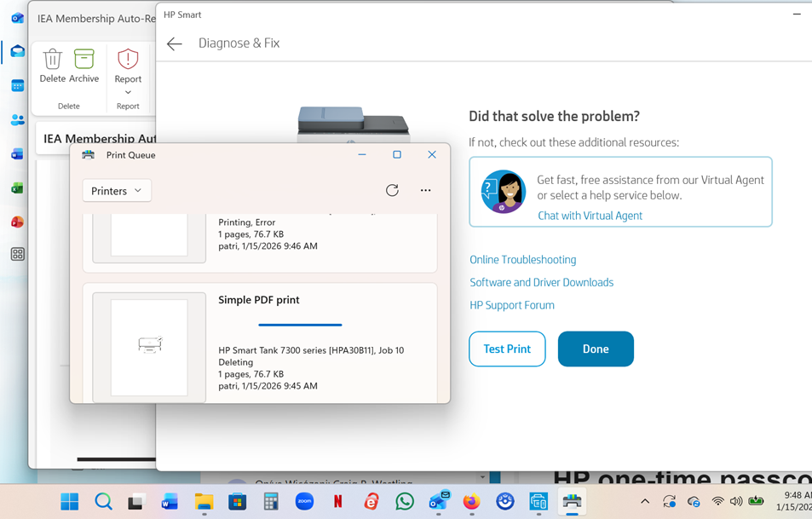Open the Printers dropdown in Print Queue
Viewport: 812px width, 519px height.
(x=117, y=191)
